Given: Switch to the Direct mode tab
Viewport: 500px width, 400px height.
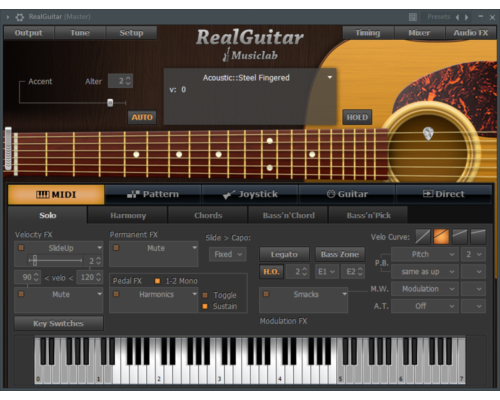Looking at the screenshot, I should pyautogui.click(x=444, y=194).
